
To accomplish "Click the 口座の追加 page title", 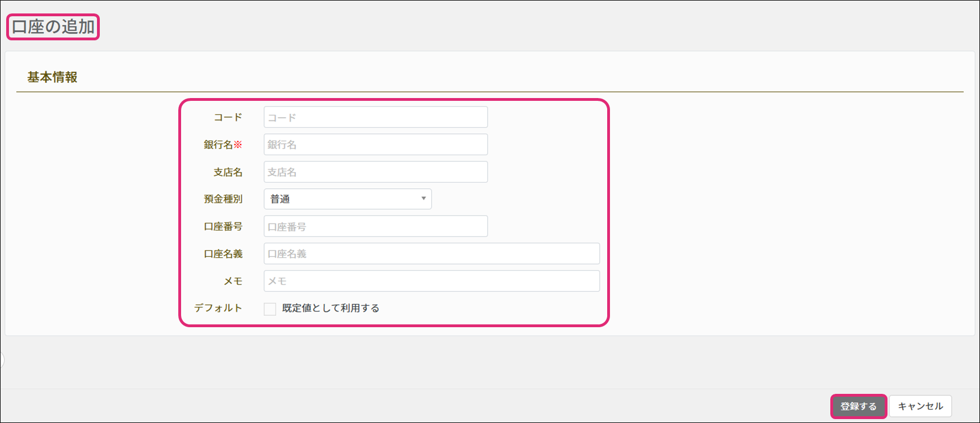I will click(x=53, y=27).
